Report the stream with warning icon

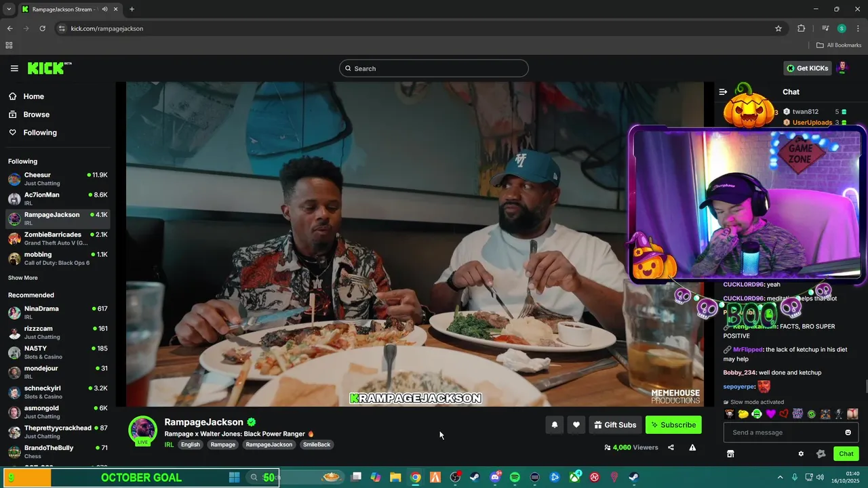pyautogui.click(x=692, y=447)
